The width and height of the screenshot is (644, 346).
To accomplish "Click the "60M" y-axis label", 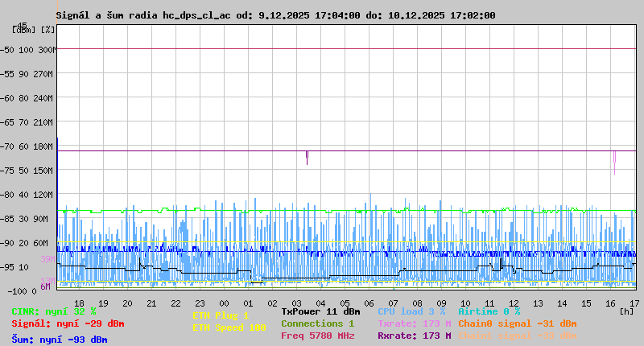I will [x=41, y=243].
